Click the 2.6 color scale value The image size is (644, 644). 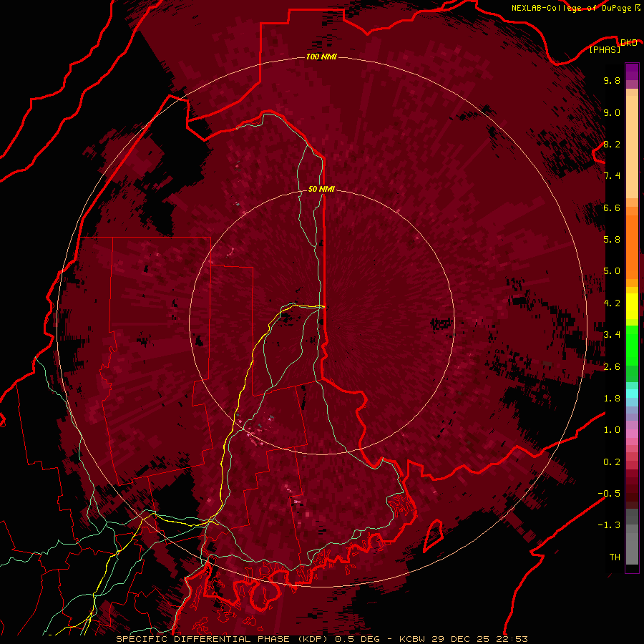click(612, 367)
